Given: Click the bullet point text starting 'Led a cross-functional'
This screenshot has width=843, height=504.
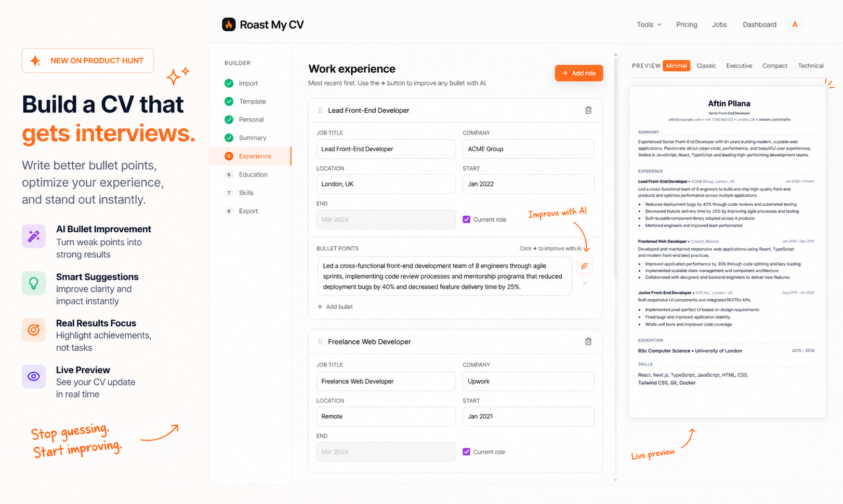Looking at the screenshot, I should pyautogui.click(x=444, y=276).
